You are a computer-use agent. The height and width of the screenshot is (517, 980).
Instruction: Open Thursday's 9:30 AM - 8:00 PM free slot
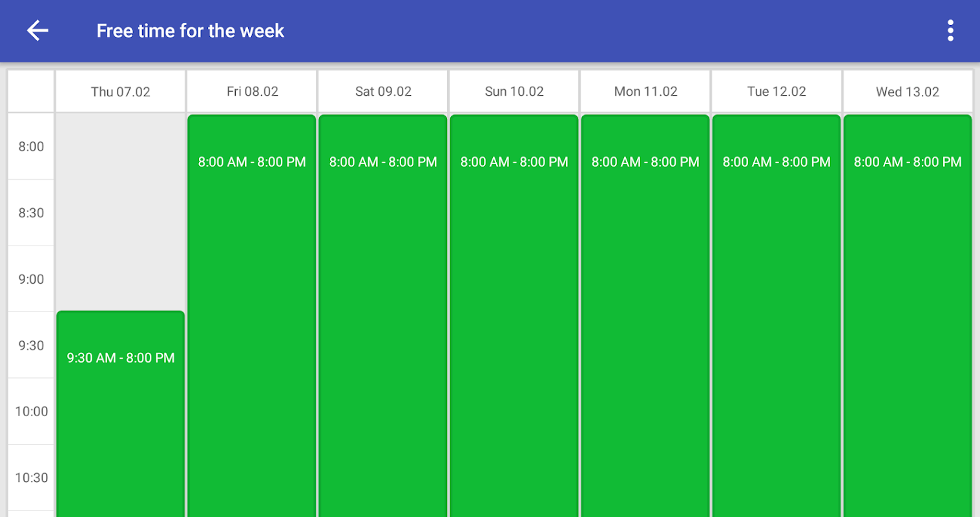[x=121, y=414]
